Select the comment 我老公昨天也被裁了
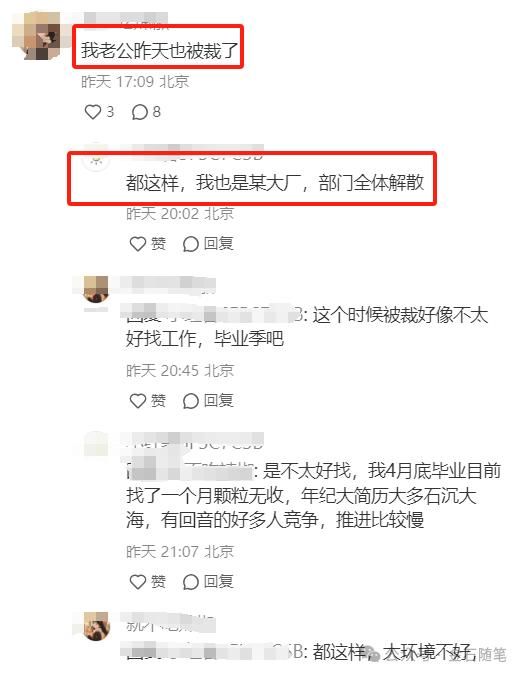Viewport: 524px width, 676px height. pyautogui.click(x=159, y=50)
